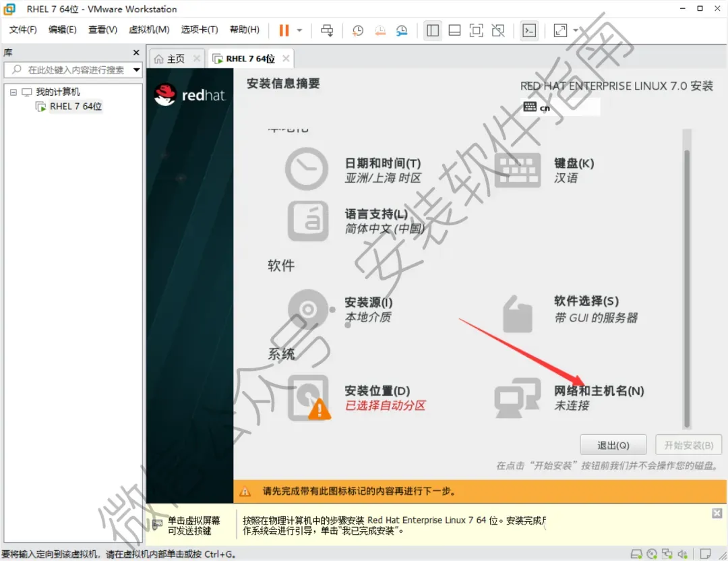The image size is (728, 561).
Task: Open 网络和主机名(N) network icon
Action: (517, 398)
